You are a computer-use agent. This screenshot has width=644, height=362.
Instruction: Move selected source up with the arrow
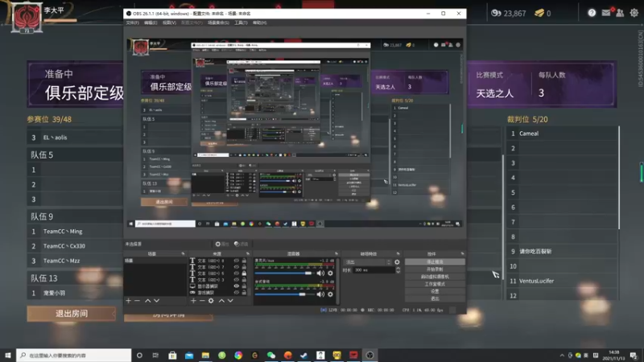coord(222,301)
